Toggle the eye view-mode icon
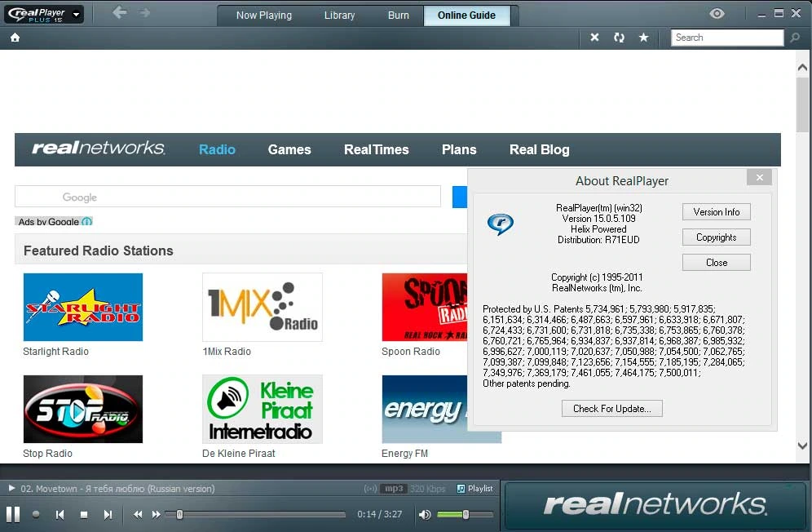 (x=717, y=14)
